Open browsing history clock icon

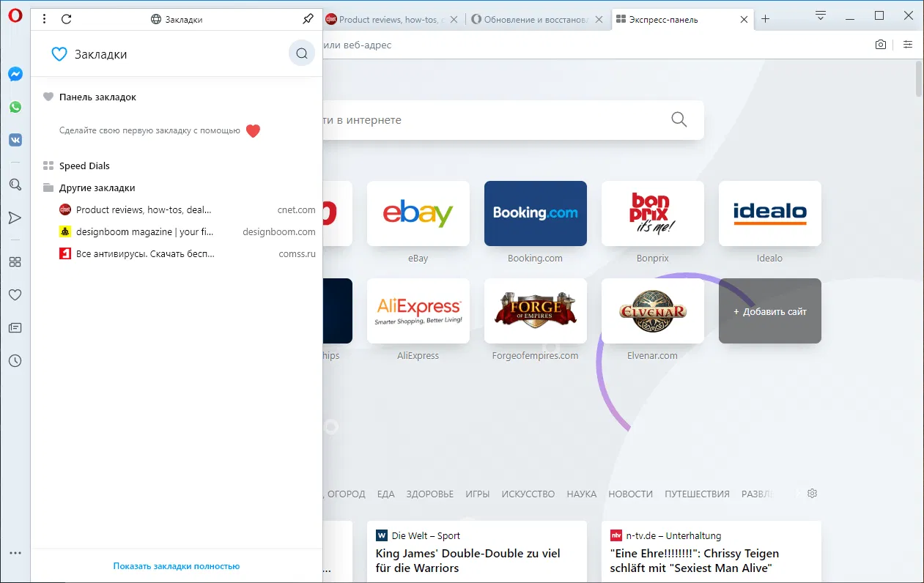[15, 361]
